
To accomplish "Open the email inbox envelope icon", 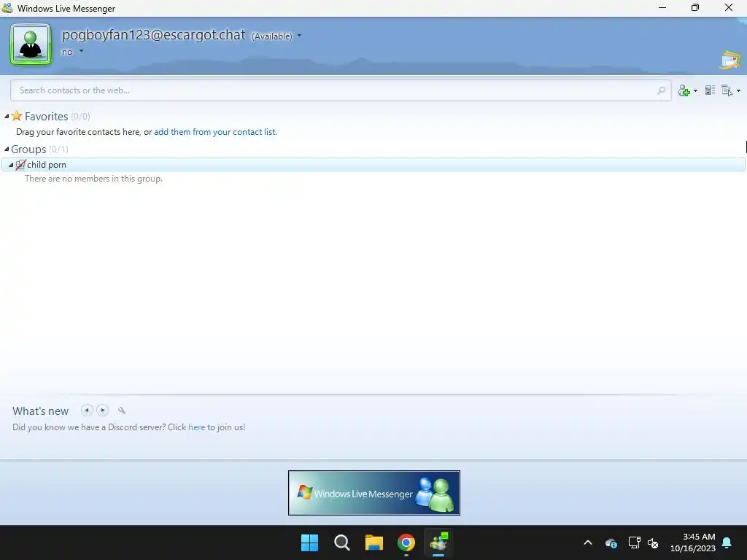I will click(x=731, y=60).
